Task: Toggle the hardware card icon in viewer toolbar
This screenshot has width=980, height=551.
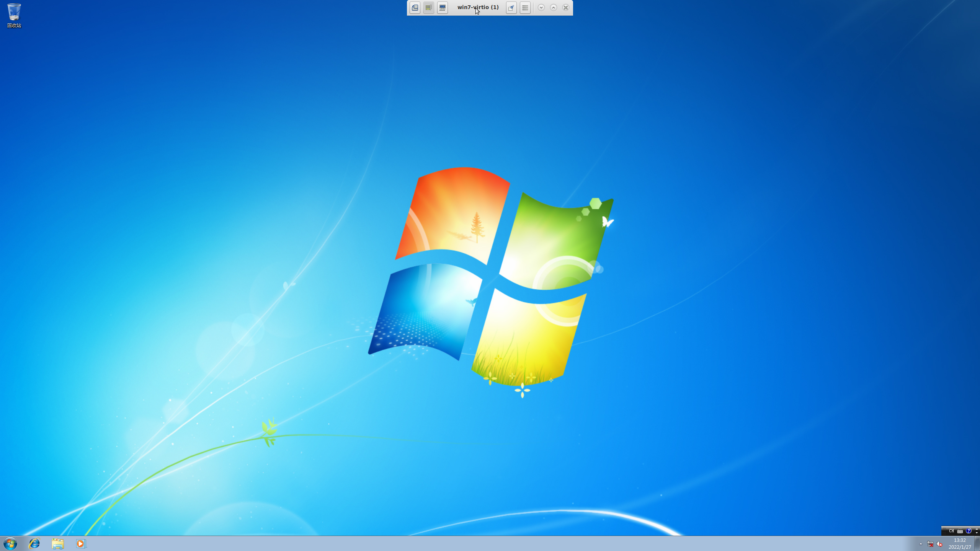Action: [x=429, y=8]
